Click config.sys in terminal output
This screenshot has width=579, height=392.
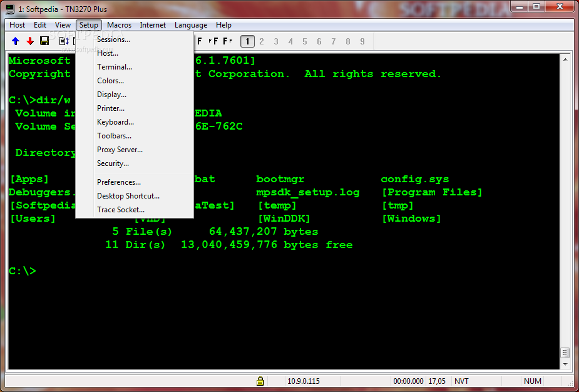[x=414, y=179]
